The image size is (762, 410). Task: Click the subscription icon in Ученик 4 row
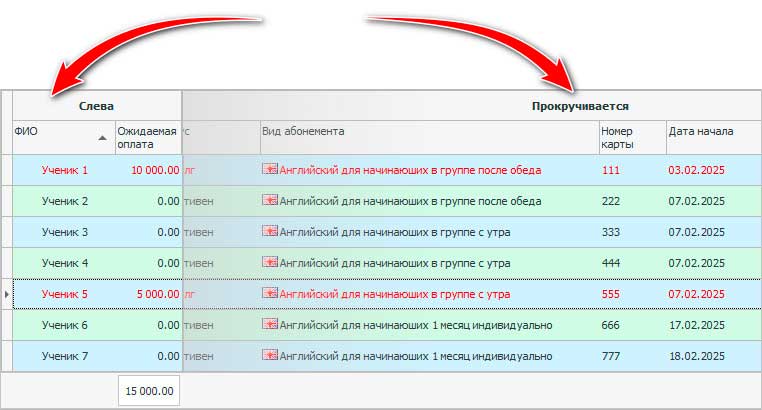click(269, 263)
